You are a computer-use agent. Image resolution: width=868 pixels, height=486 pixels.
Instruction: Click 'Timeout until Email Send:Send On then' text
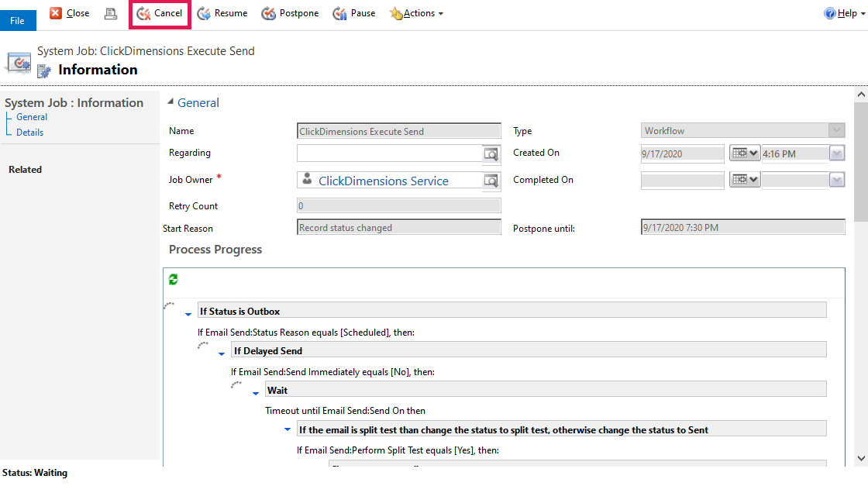click(x=345, y=411)
